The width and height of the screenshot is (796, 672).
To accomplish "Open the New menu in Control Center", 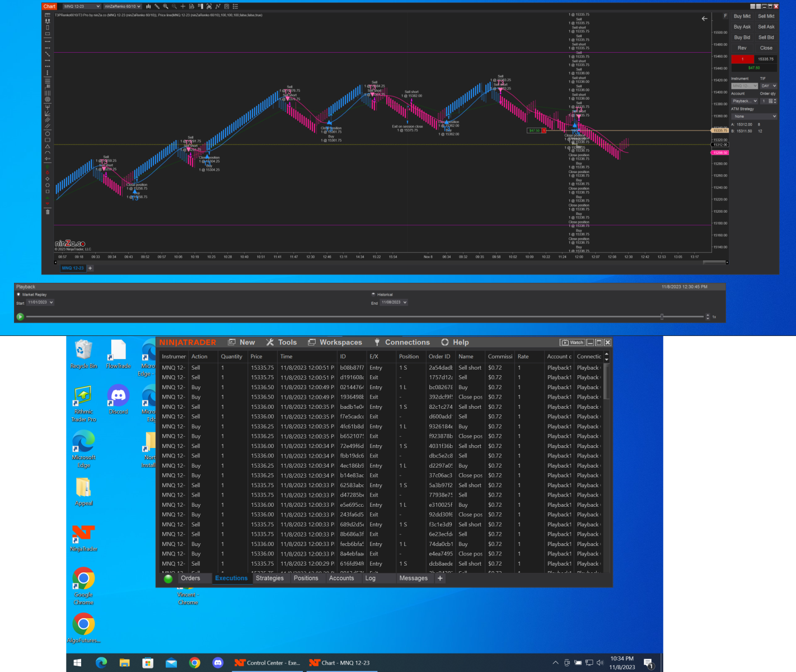I will click(241, 342).
